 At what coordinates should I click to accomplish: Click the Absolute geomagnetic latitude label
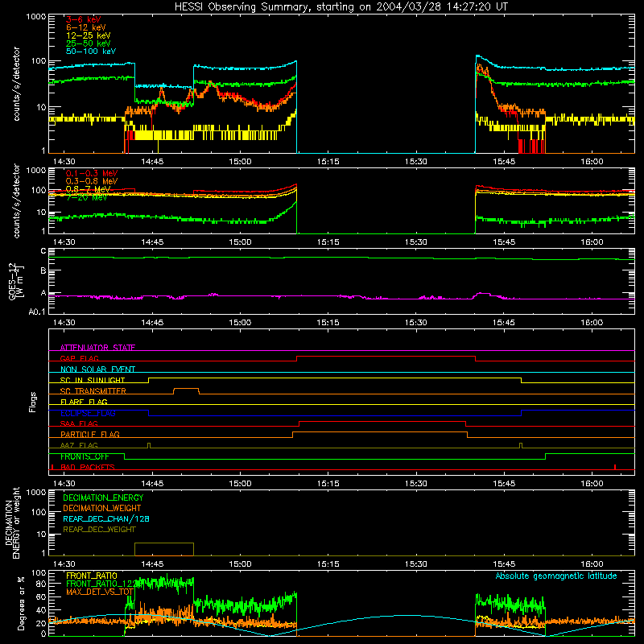pyautogui.click(x=556, y=576)
